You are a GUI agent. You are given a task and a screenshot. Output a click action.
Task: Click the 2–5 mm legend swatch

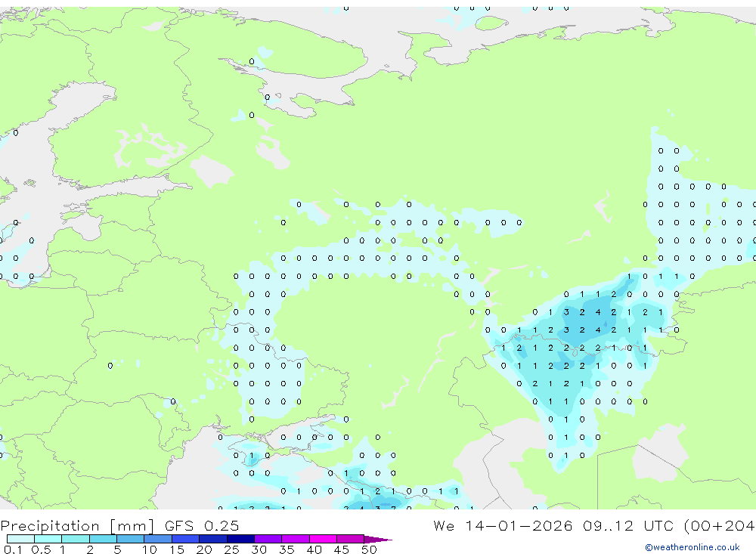tap(103, 539)
